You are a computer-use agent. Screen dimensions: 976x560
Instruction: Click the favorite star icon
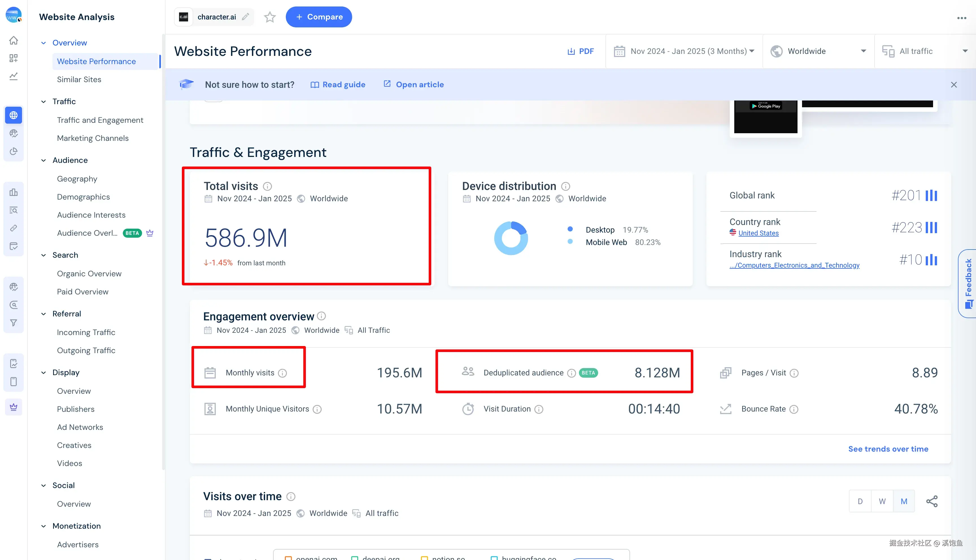pyautogui.click(x=270, y=17)
